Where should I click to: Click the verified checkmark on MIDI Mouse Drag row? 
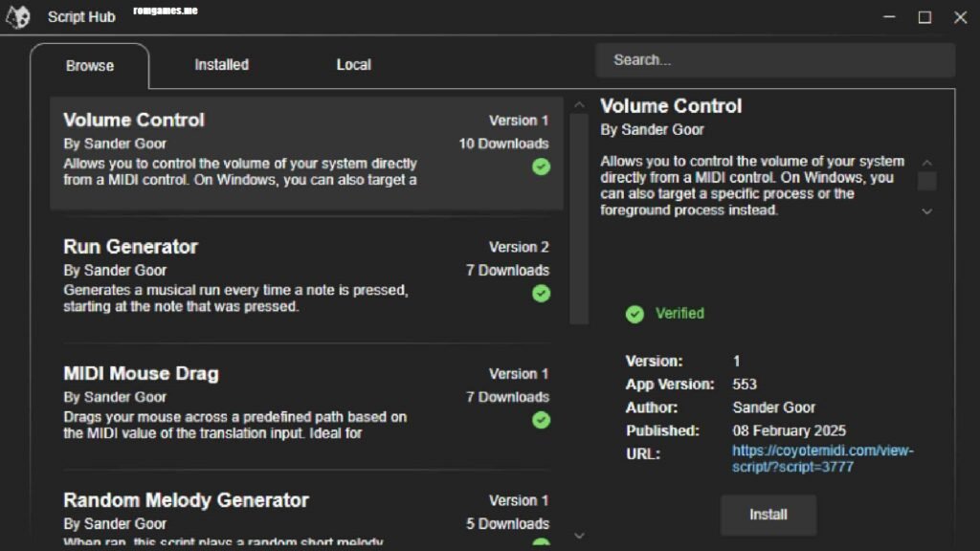coord(542,420)
